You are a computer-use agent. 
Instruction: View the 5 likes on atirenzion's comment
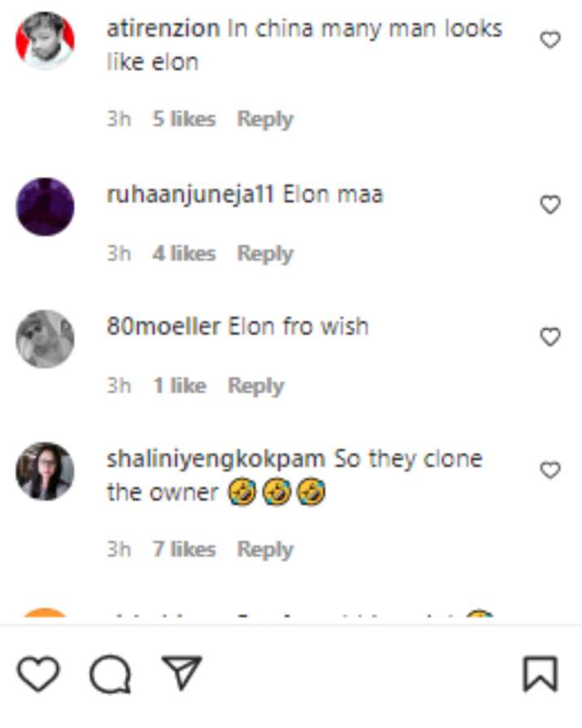click(179, 118)
